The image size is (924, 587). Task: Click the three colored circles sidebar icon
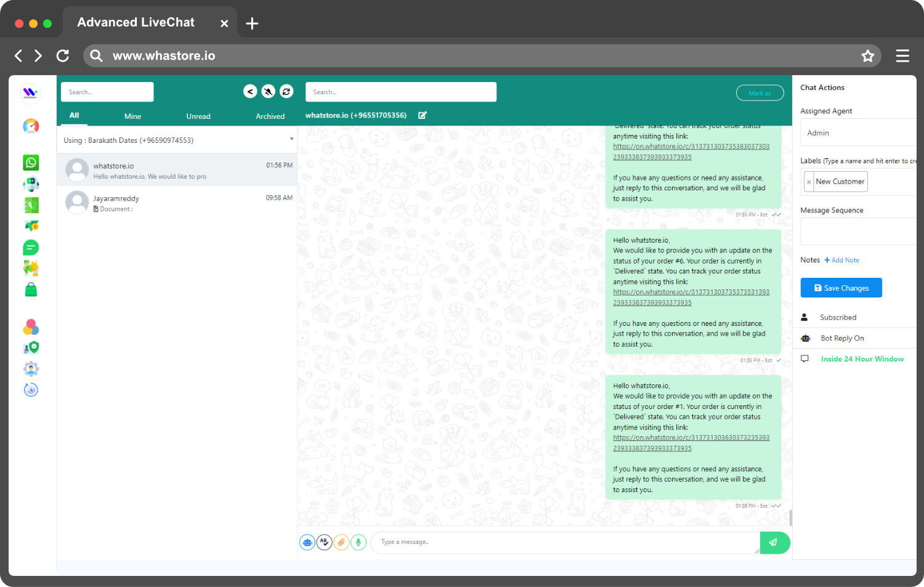(31, 327)
